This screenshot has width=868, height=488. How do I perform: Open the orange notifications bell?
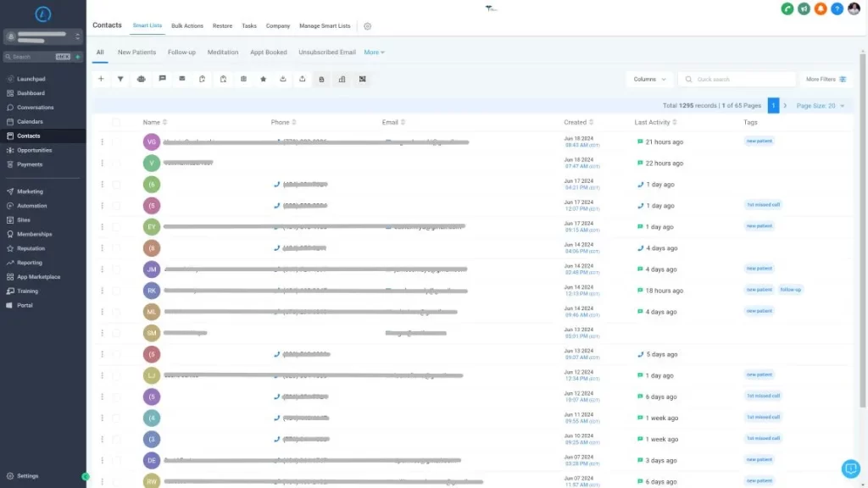tap(821, 8)
